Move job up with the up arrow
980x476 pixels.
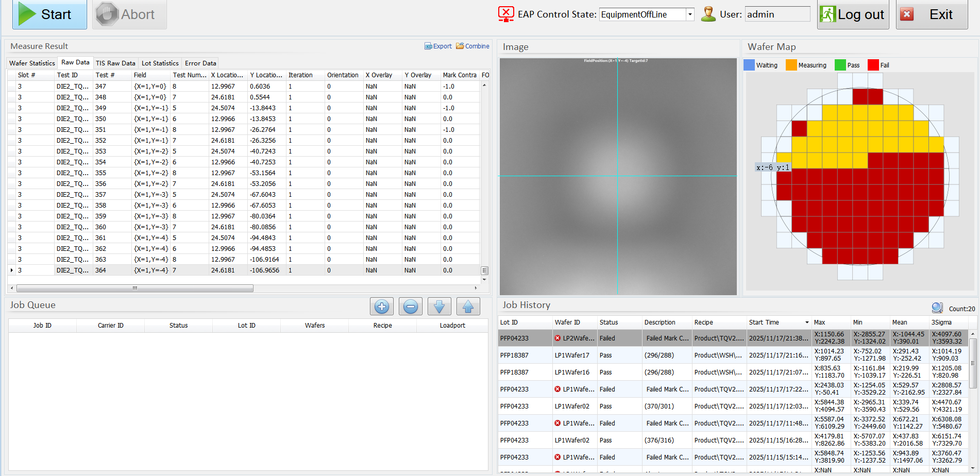[468, 307]
